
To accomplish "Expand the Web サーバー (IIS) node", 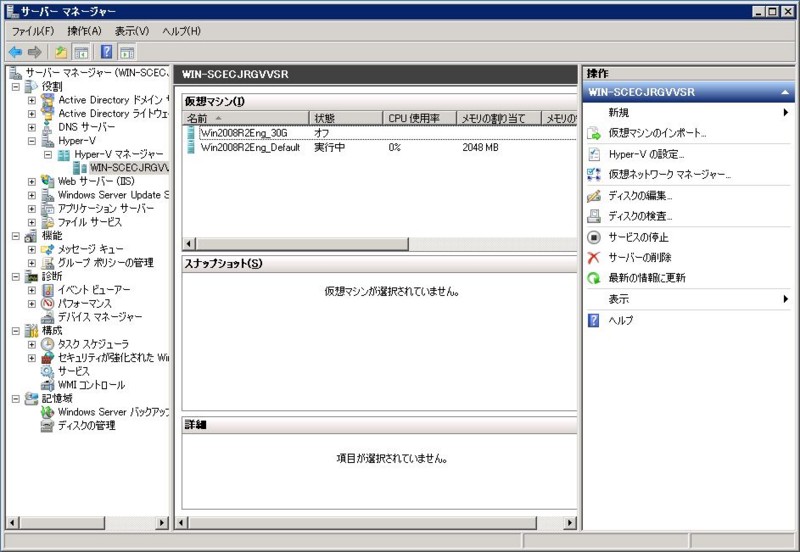I will (32, 182).
